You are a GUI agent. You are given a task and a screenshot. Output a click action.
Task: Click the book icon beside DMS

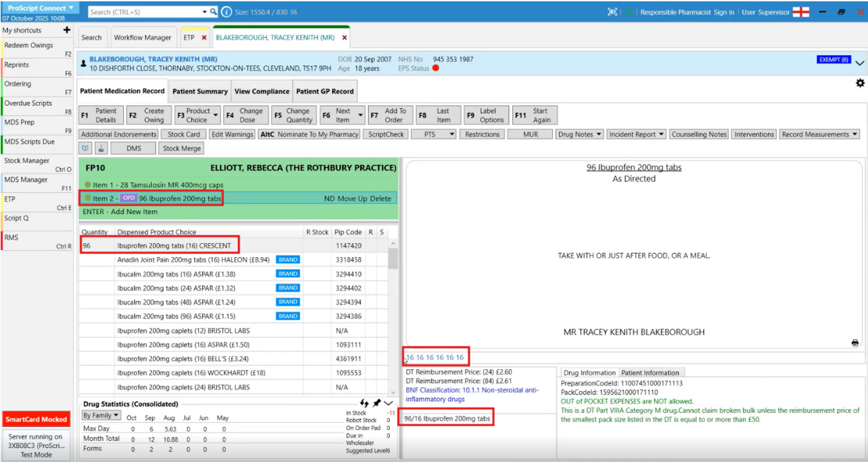click(x=86, y=148)
